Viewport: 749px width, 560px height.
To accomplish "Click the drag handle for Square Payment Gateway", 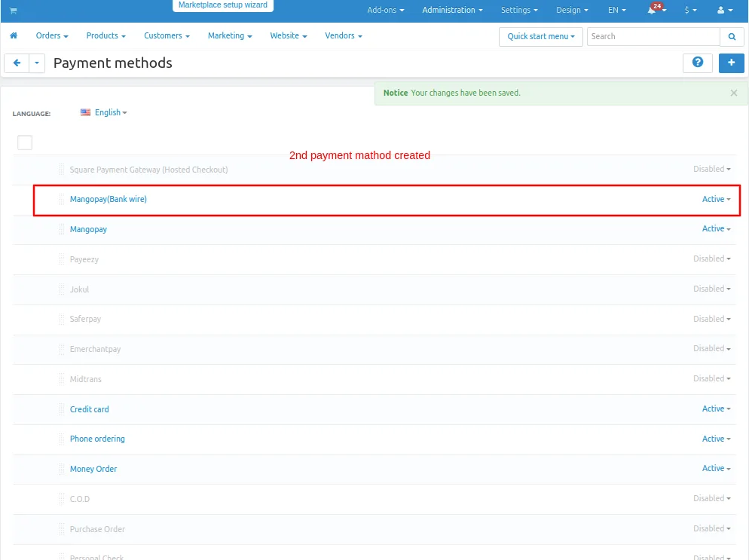I will [x=62, y=169].
